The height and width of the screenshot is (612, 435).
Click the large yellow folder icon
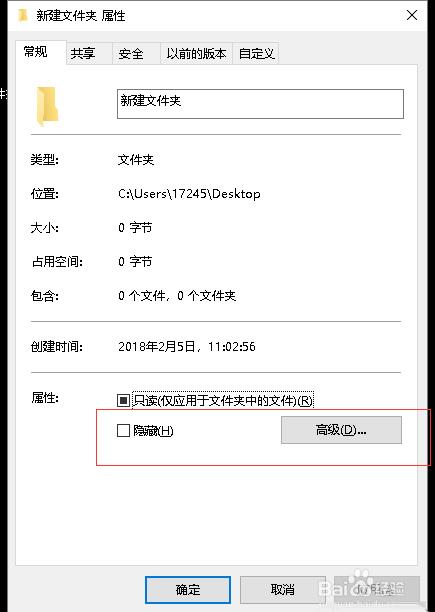point(47,107)
